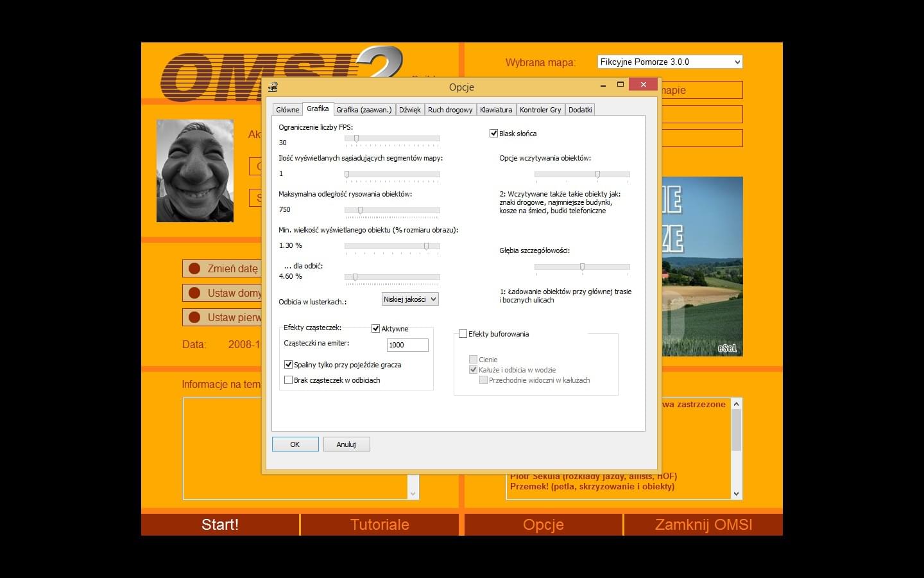Click the information box scroll-down arrow
Screen dimensions: 924x578
[x=413, y=494]
